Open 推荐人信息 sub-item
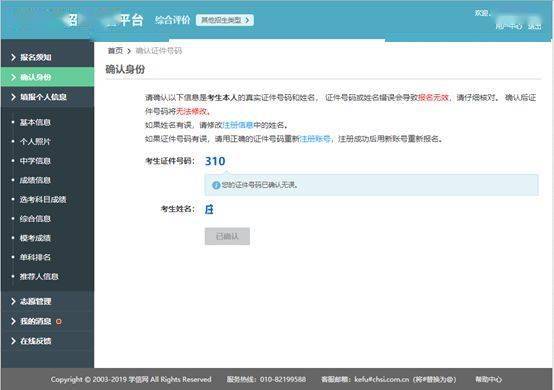Screen dimensions: 554x390 pos(39,276)
